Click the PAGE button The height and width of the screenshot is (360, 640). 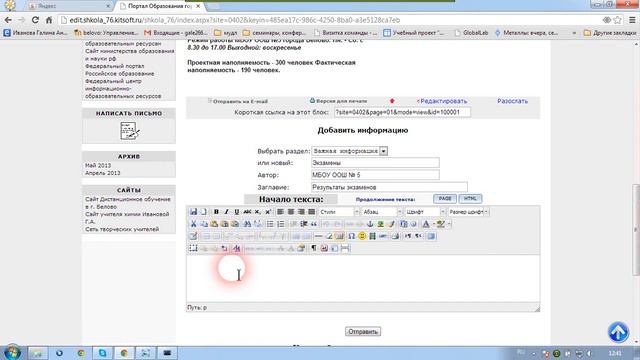[x=444, y=199]
